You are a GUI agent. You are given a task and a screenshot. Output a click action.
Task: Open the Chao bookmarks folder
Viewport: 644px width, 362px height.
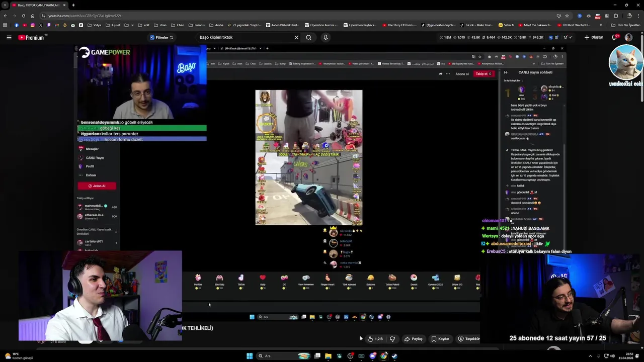(x=178, y=25)
